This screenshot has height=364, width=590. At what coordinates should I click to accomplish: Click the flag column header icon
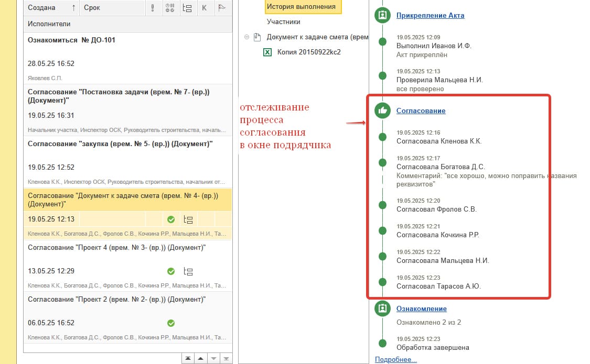click(x=222, y=8)
